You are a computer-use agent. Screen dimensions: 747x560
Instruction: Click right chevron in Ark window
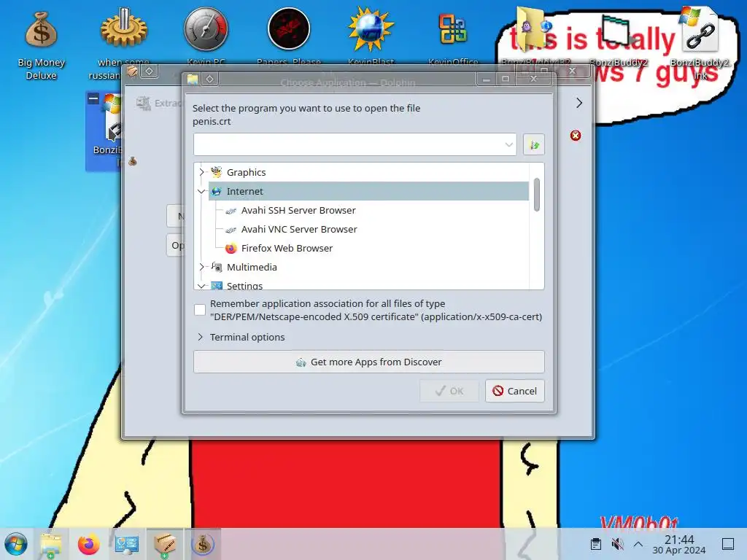tap(578, 103)
